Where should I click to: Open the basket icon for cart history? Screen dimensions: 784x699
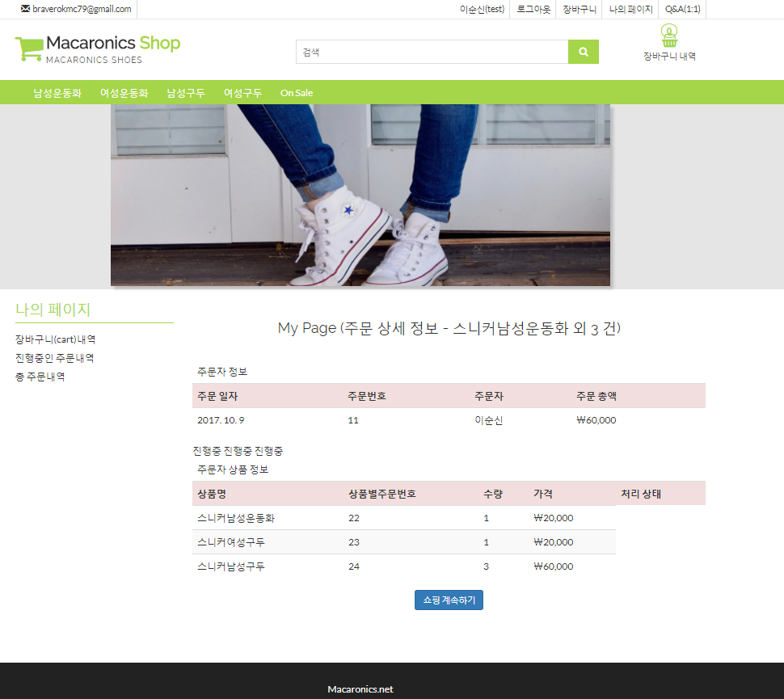coord(669,36)
